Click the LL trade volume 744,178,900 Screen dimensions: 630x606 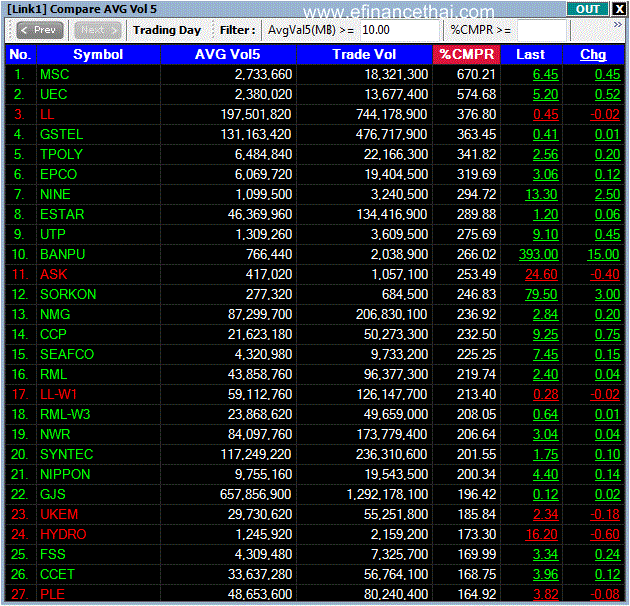tap(392, 115)
